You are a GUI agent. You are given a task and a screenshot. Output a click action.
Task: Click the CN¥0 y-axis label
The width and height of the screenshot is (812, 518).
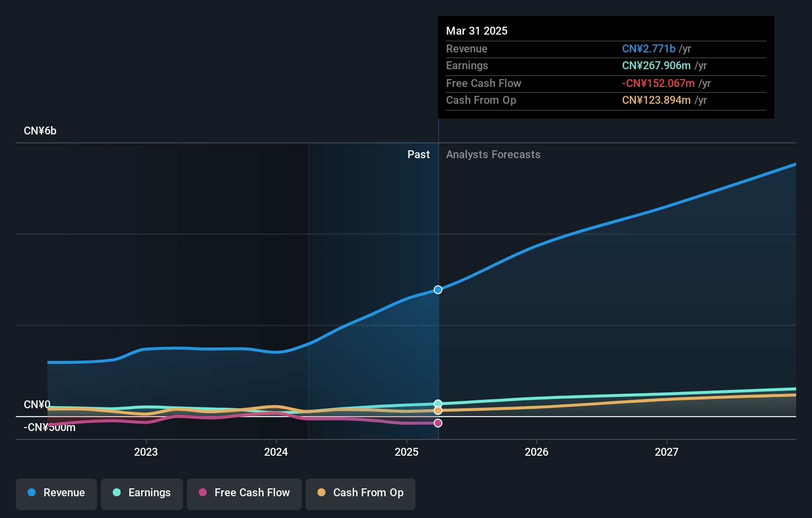tap(37, 405)
